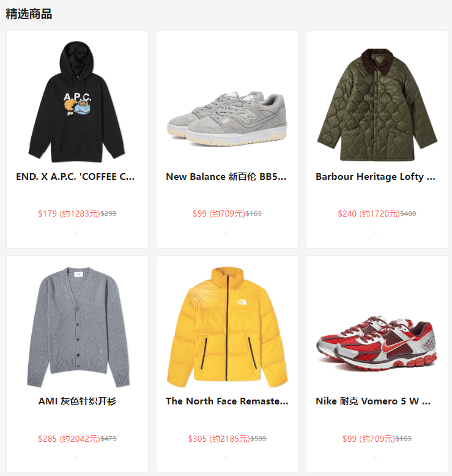
Task: Open the yellow North Face puffer image
Action: pyautogui.click(x=227, y=327)
